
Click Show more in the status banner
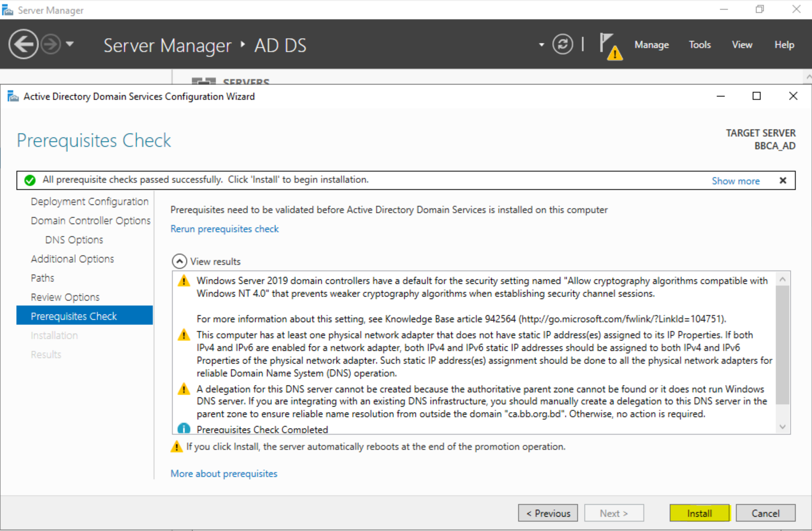pos(735,181)
